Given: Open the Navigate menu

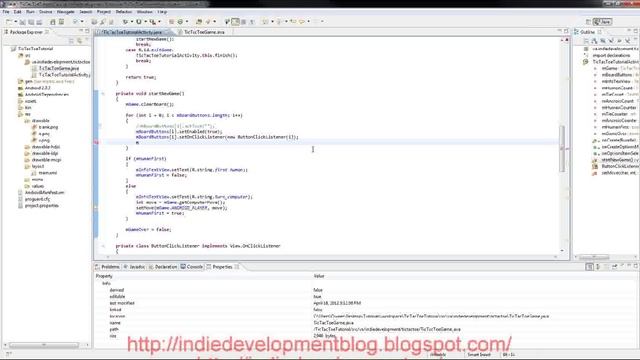Looking at the screenshot, I should point(66,12).
